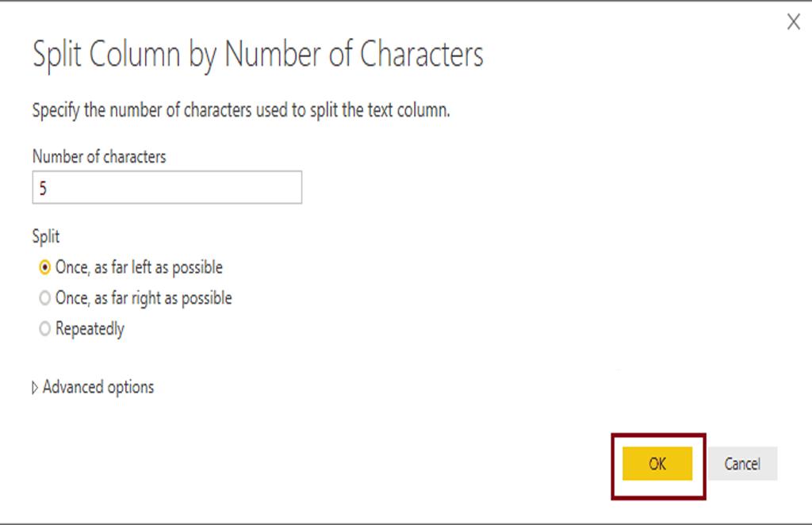The height and width of the screenshot is (525, 812).
Task: Click the Number of characters input field
Action: tap(167, 188)
